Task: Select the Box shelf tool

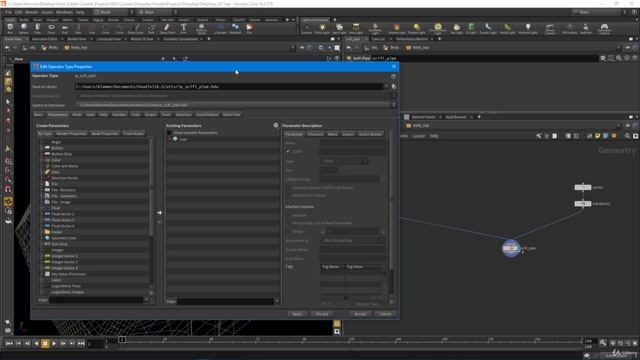Action: coord(10,28)
